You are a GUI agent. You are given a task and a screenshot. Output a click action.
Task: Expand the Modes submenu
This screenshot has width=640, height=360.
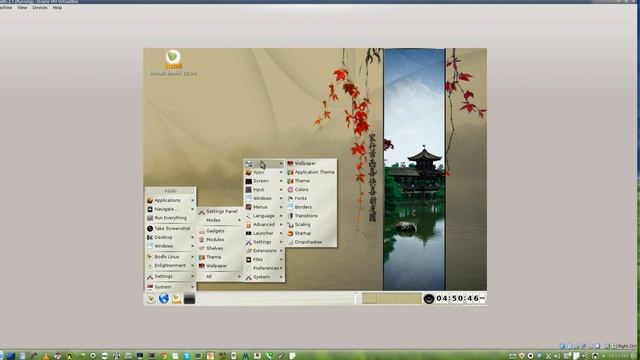click(x=220, y=220)
